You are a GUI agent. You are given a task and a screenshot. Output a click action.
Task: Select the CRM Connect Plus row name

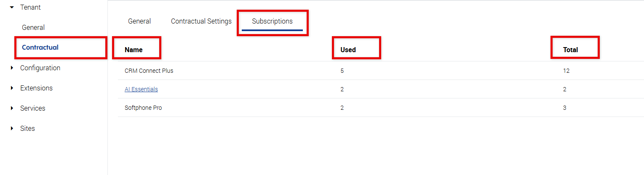point(149,71)
